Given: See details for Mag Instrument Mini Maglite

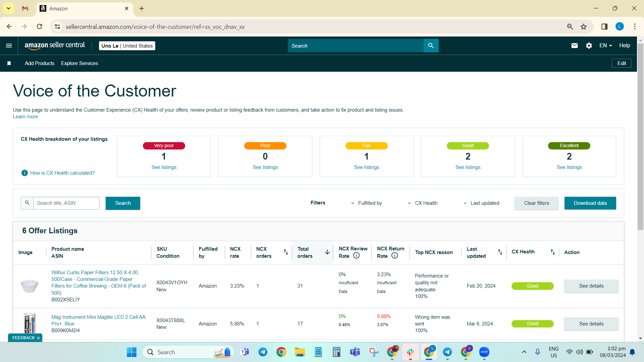Looking at the screenshot, I should coord(591,324).
